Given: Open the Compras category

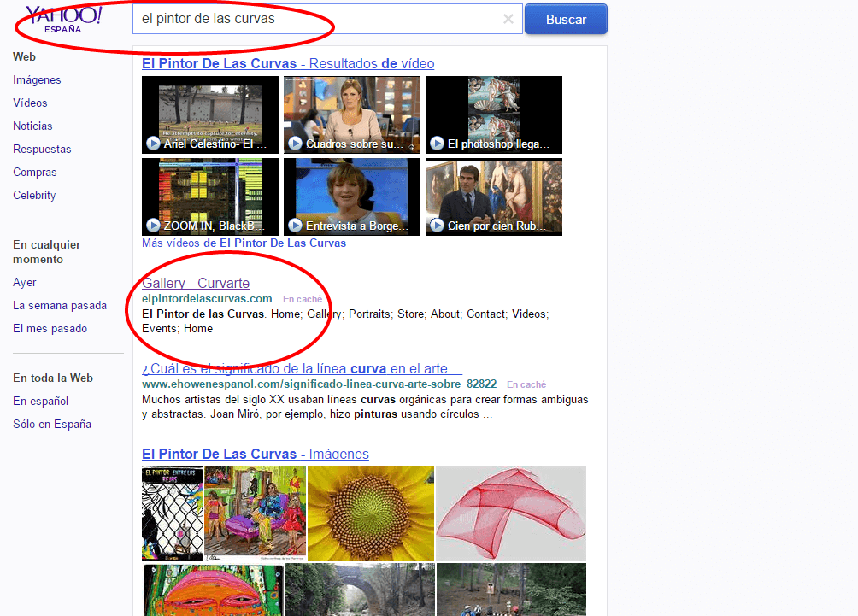Looking at the screenshot, I should click(34, 172).
